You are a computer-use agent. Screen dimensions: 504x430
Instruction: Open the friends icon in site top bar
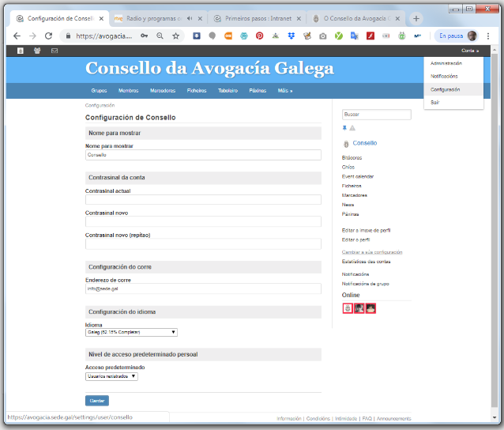(x=37, y=51)
